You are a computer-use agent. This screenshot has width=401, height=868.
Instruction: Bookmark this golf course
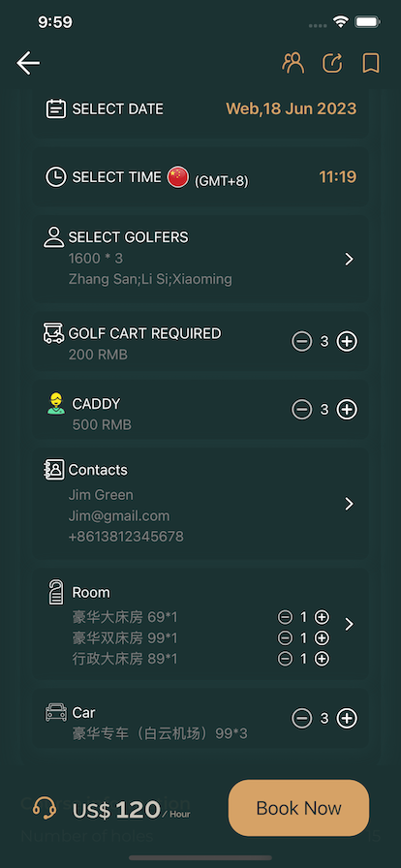(371, 63)
